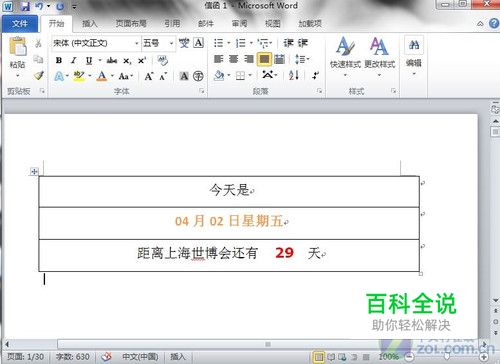Click the page number indicator
The height and width of the screenshot is (364, 500).
point(26,357)
